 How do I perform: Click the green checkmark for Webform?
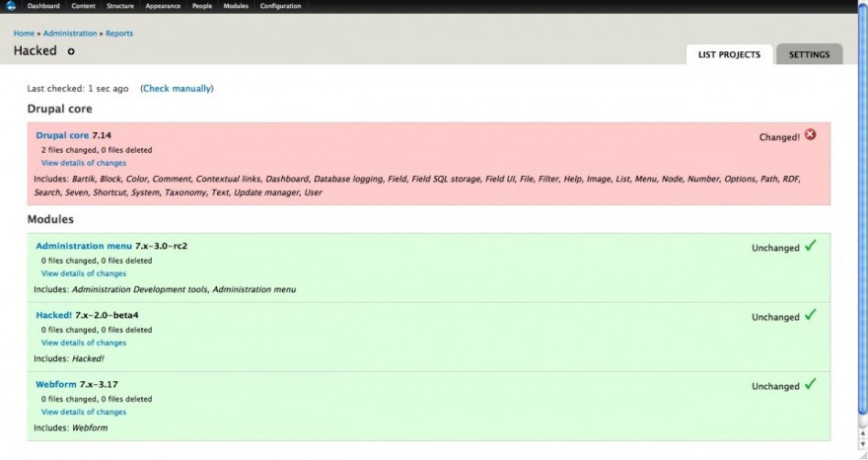tap(810, 384)
